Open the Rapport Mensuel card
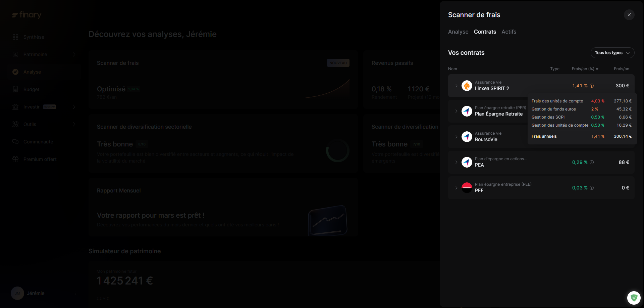644x308 pixels. [x=223, y=207]
